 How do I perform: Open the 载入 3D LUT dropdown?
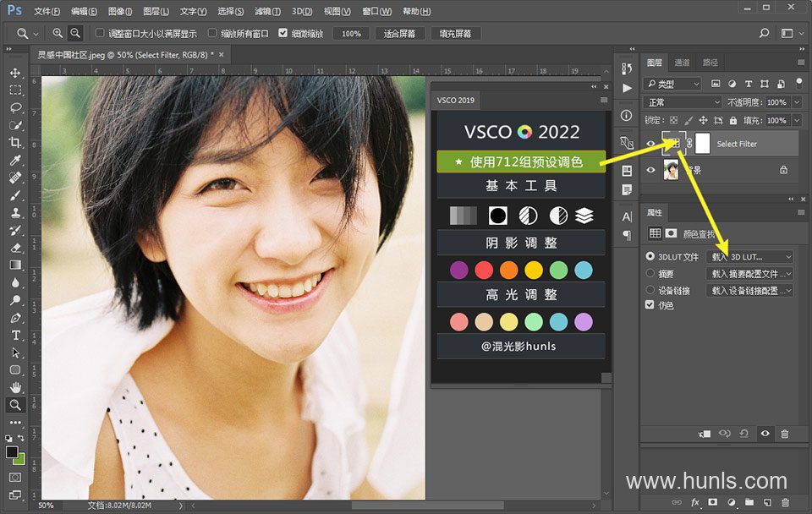click(749, 257)
